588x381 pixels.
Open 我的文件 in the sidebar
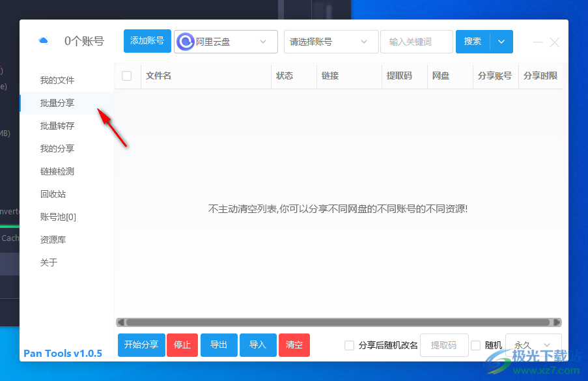tap(57, 80)
